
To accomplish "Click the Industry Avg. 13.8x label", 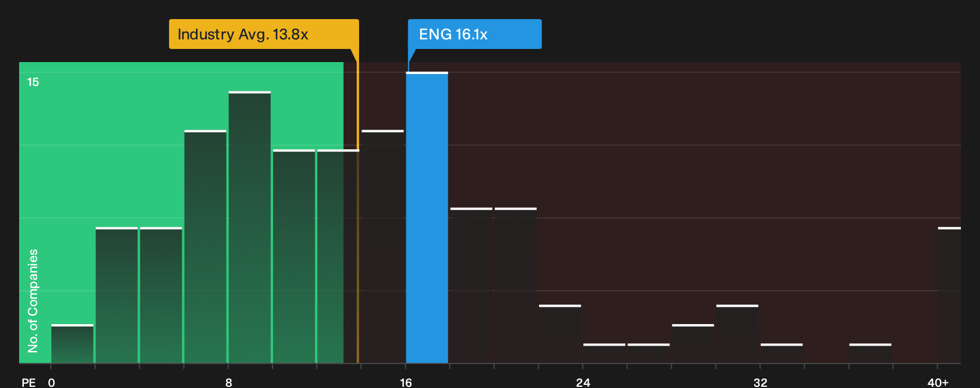I will click(x=264, y=34).
